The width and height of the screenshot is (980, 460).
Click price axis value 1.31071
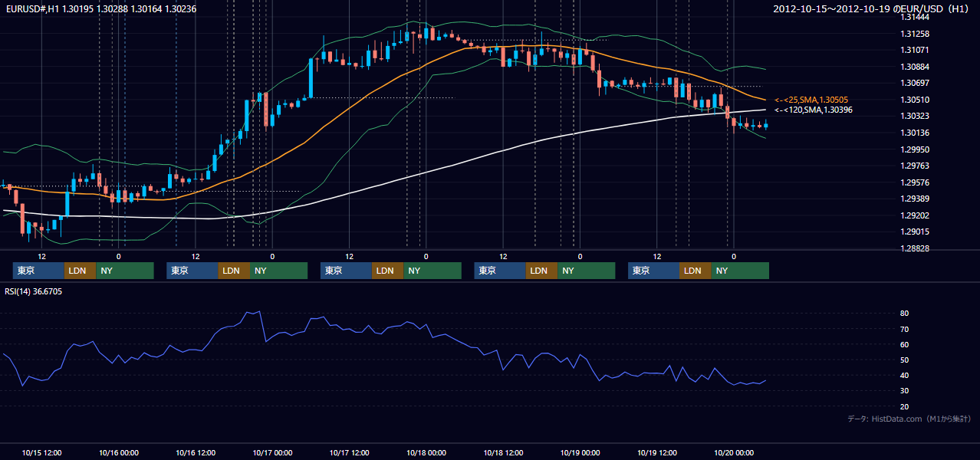[x=914, y=50]
